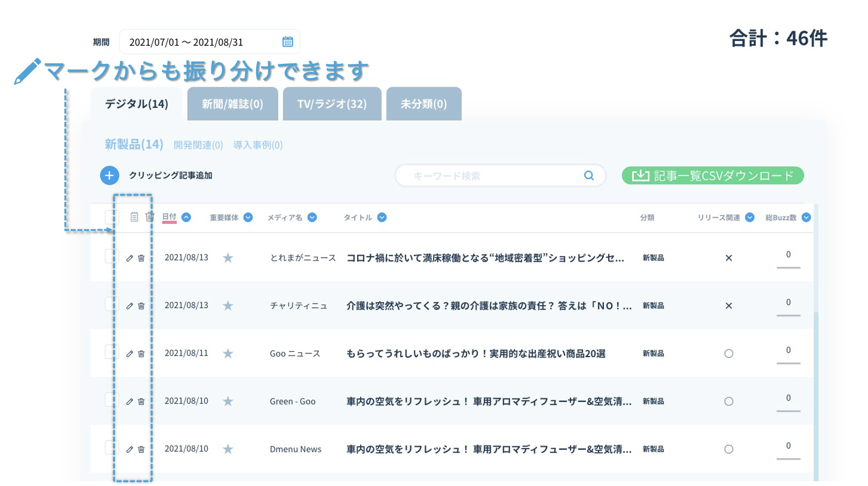Click the magnifier icon in keyword search
Viewport: 868px width, 486px height.
[589, 176]
